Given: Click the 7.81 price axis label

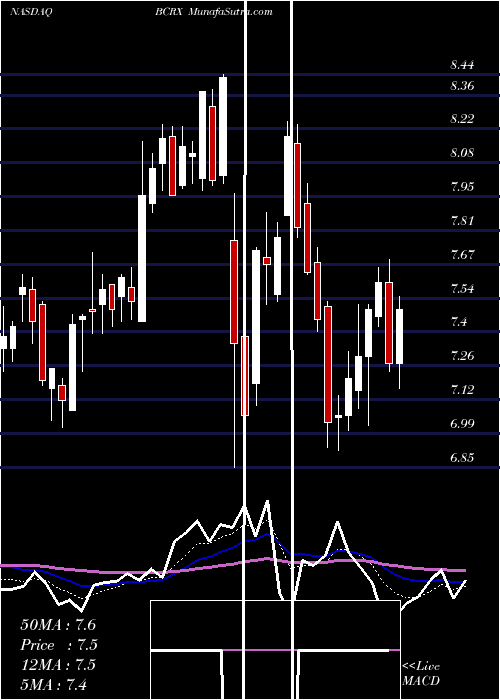Looking at the screenshot, I should click(462, 221).
